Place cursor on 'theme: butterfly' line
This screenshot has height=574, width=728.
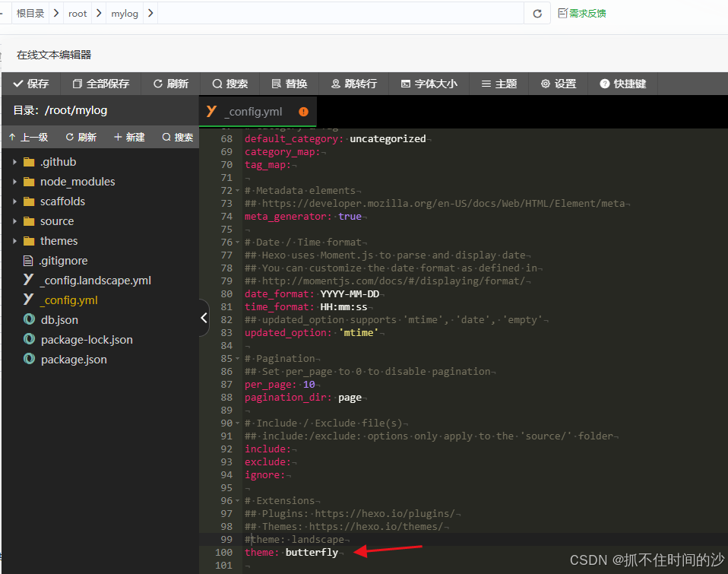[292, 552]
